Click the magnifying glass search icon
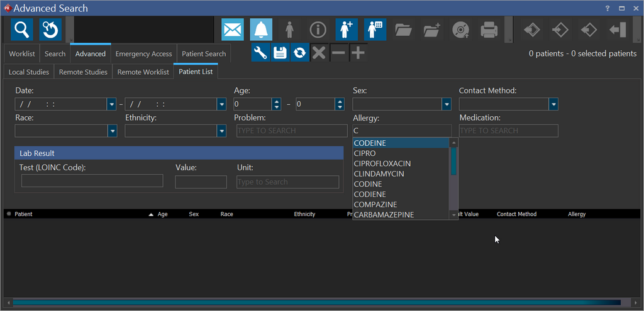Screen dimensions: 644x311 pyautogui.click(x=22, y=30)
